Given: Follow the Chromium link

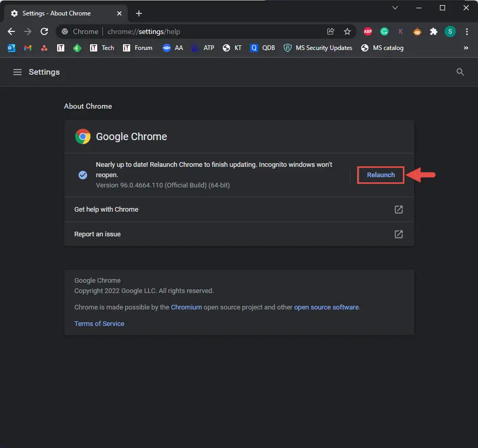Looking at the screenshot, I should (186, 307).
